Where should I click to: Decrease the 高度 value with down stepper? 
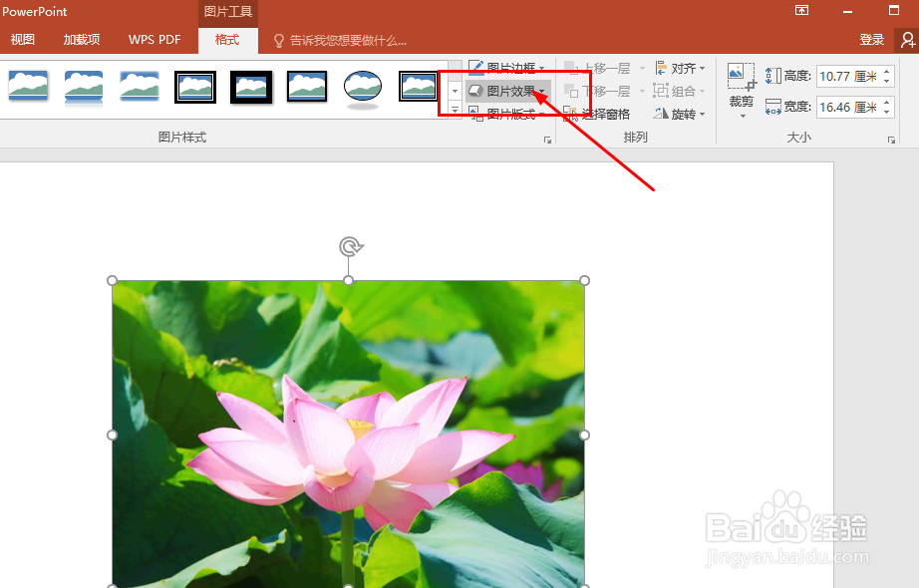coord(887,81)
